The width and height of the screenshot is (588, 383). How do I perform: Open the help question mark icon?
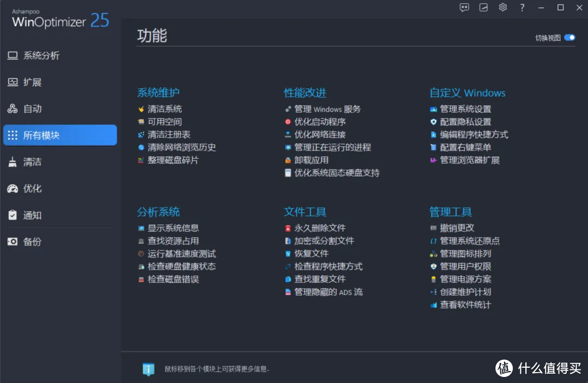pos(522,8)
